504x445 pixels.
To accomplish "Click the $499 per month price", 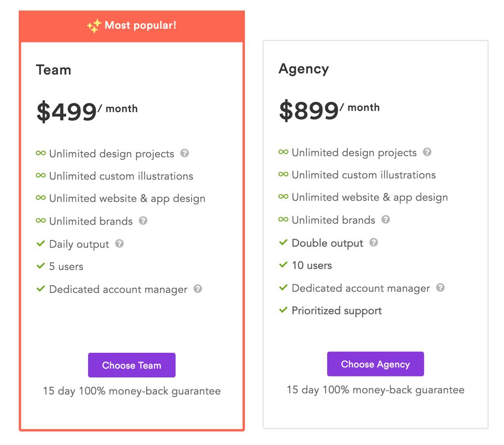I will pos(87,111).
